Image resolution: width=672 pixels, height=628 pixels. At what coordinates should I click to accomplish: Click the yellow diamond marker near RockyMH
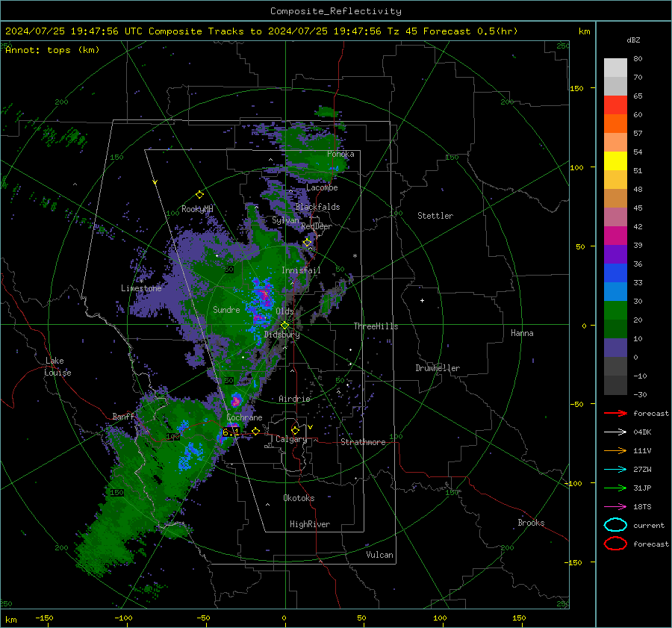click(199, 195)
